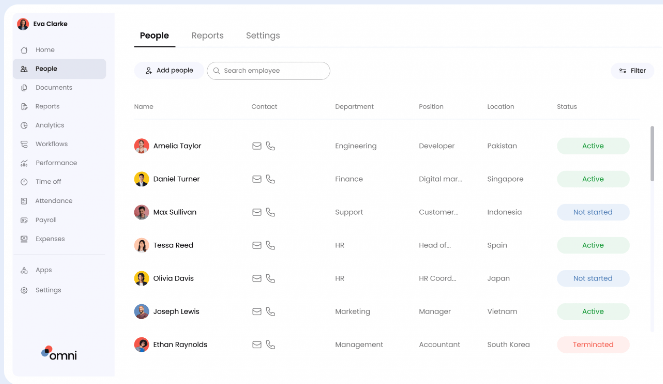Call Amelia Taylor via phone icon
Viewport: 663px width, 384px height.
(270, 146)
